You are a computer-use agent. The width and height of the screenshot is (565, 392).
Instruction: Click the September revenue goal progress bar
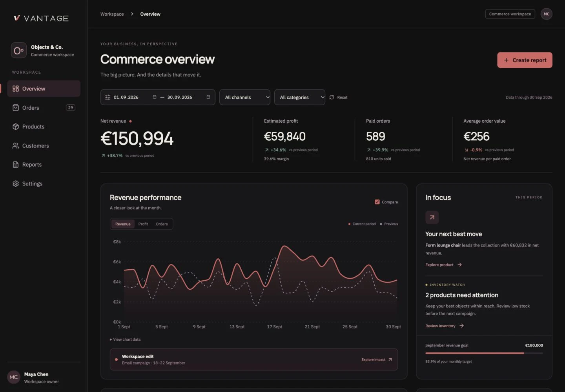pos(484,353)
